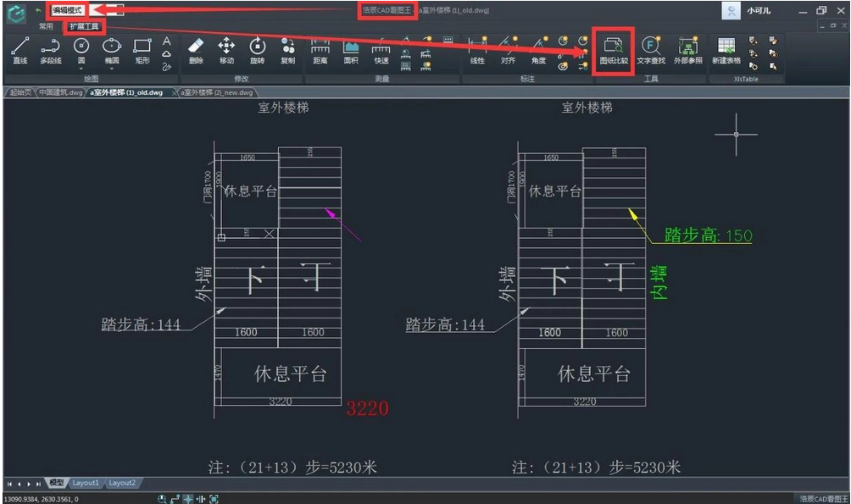This screenshot has height=504, width=851.
Task: Click 踏步高:144 text in the left drawing
Action: click(x=141, y=324)
